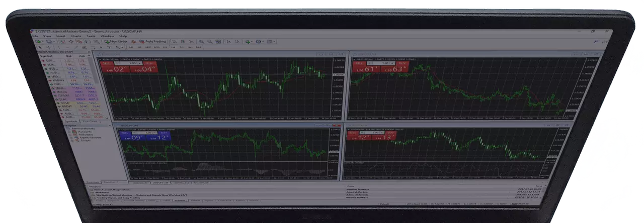The image size is (644, 223).
Task: Select the Text (A) drawing tool
Action: [x=101, y=47]
